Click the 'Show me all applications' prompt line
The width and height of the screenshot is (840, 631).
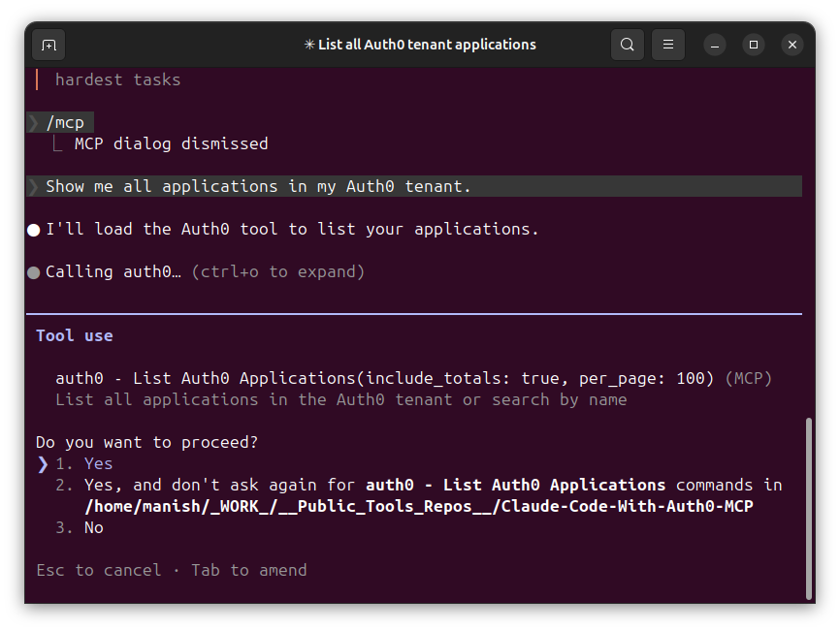(414, 186)
